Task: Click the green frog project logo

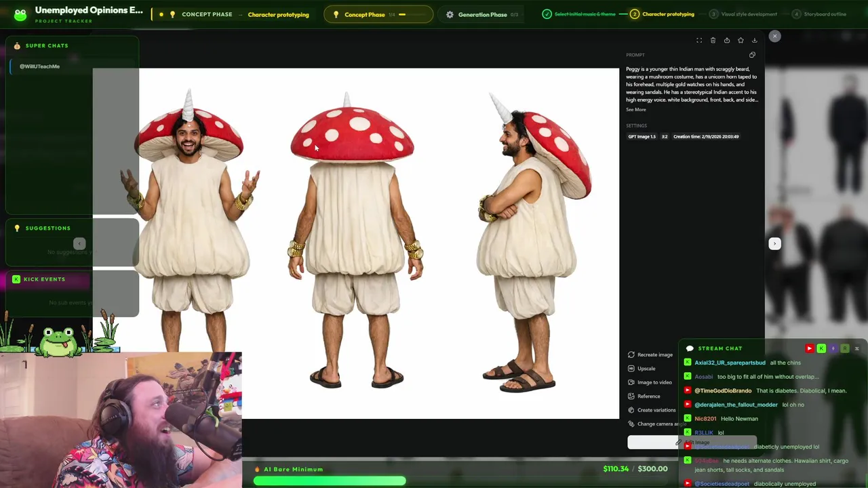Action: 20,14
